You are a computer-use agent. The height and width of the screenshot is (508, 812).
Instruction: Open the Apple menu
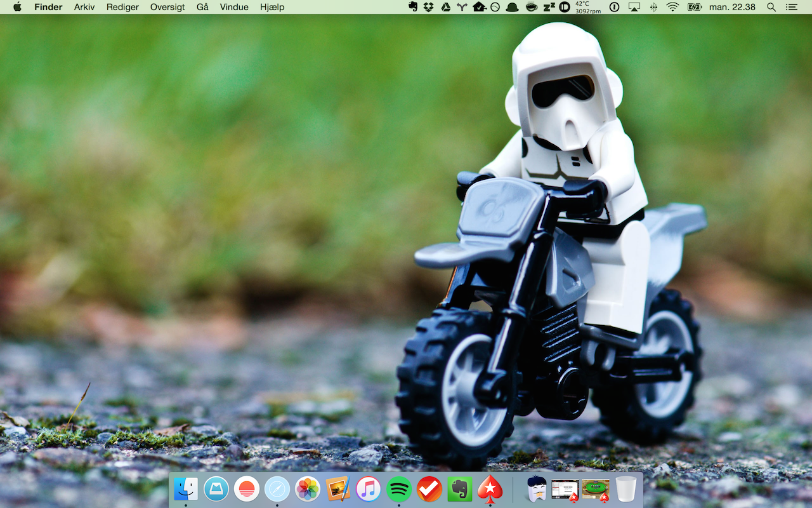17,7
